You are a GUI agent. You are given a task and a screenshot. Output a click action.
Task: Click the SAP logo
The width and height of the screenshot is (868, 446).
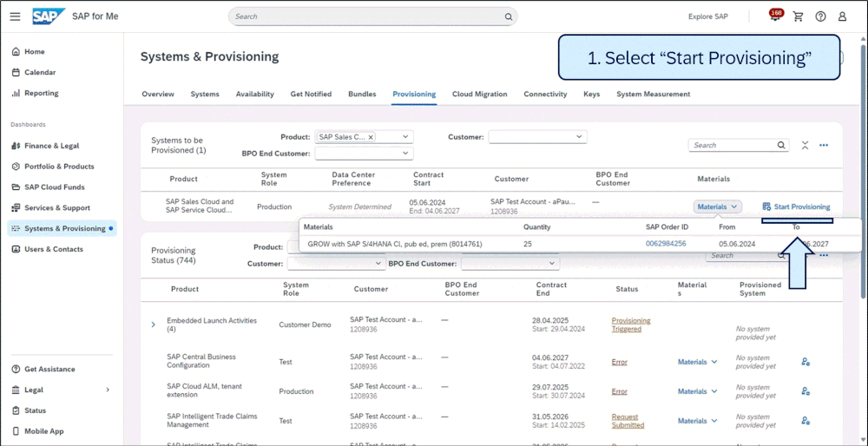point(49,16)
